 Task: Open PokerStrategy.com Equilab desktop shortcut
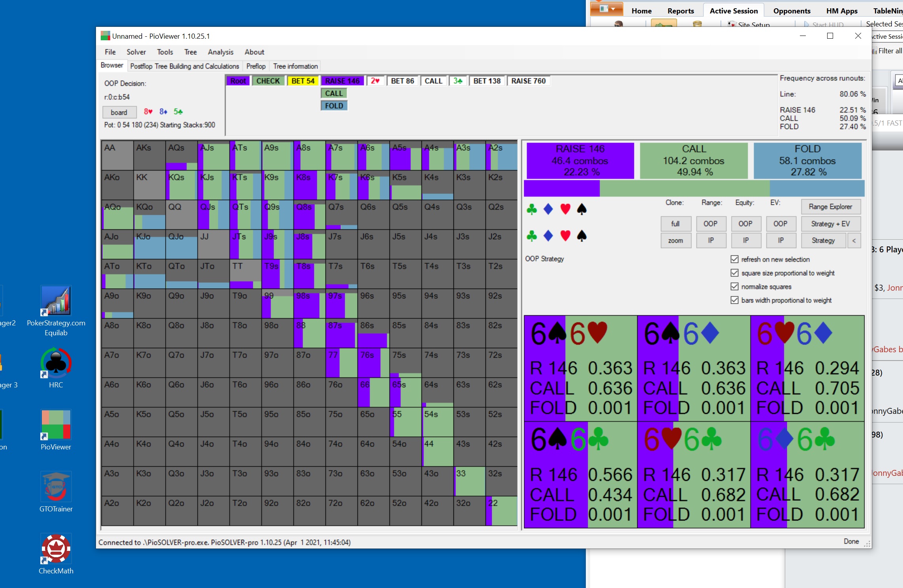pos(56,311)
